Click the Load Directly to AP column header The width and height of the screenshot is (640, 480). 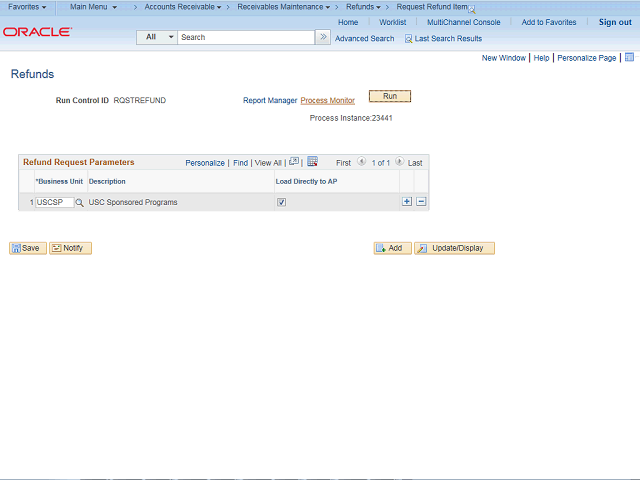[306, 182]
